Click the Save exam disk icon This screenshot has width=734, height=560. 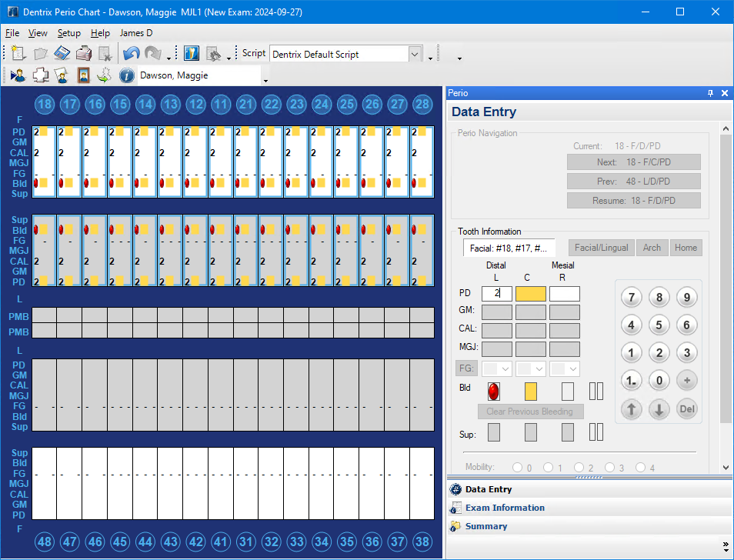point(62,54)
